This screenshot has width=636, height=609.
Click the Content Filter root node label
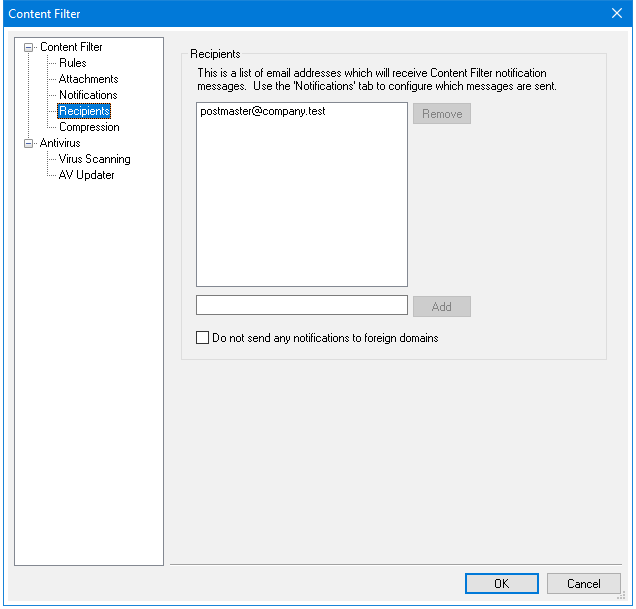click(71, 47)
